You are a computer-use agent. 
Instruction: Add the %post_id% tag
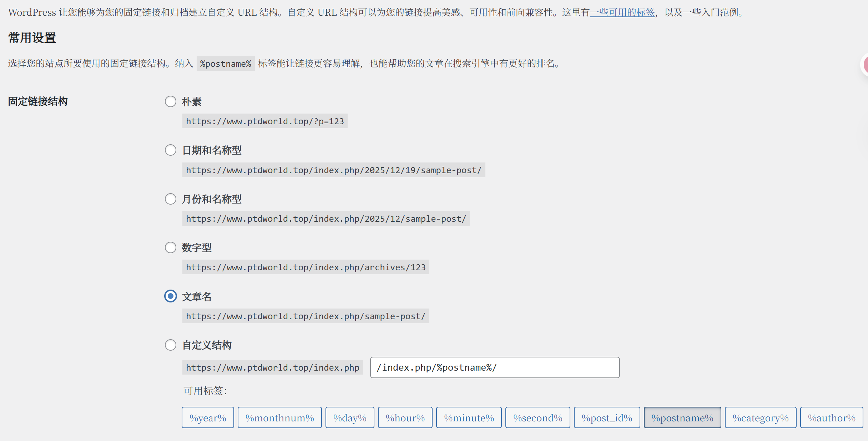607,417
